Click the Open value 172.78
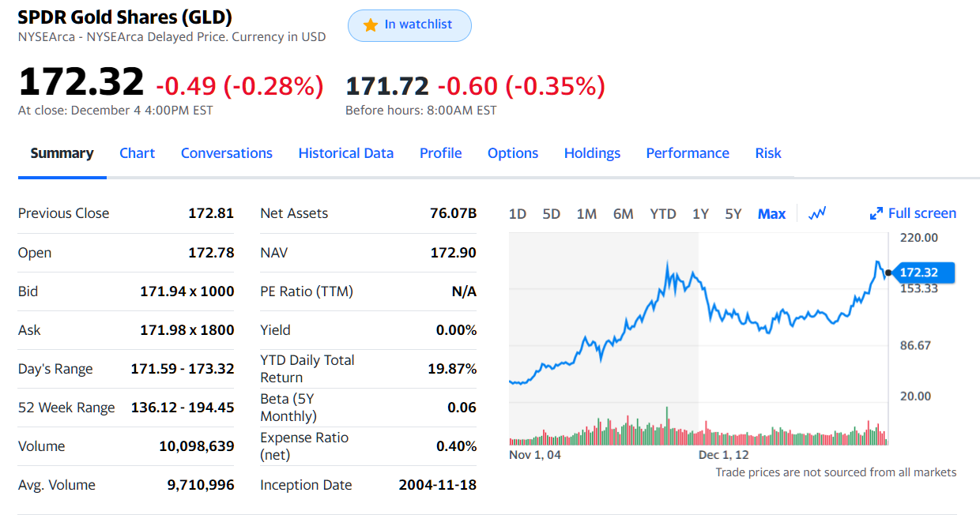Viewport: 980px width, 515px height. click(x=211, y=253)
